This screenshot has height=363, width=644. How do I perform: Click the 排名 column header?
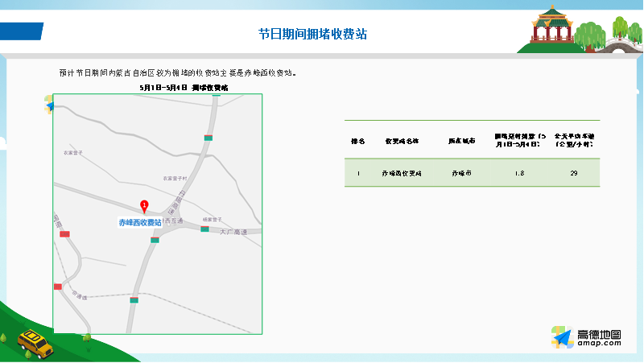358,140
